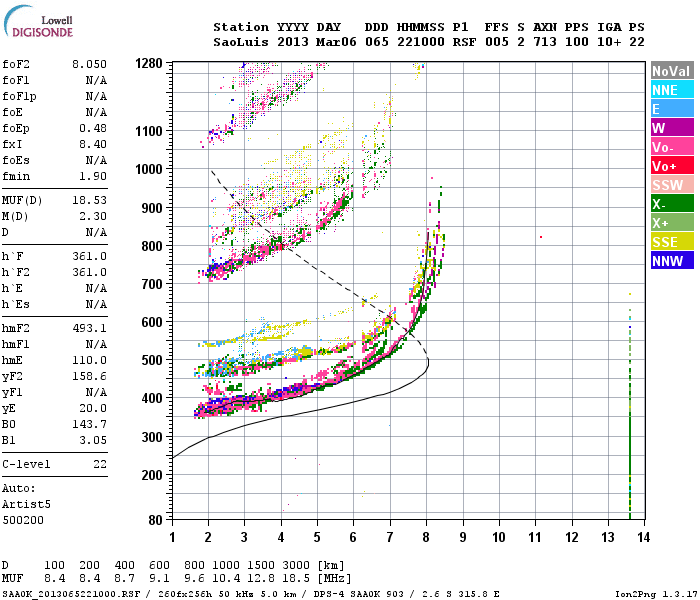Select the NNW blue legend swatch

[x=672, y=261]
